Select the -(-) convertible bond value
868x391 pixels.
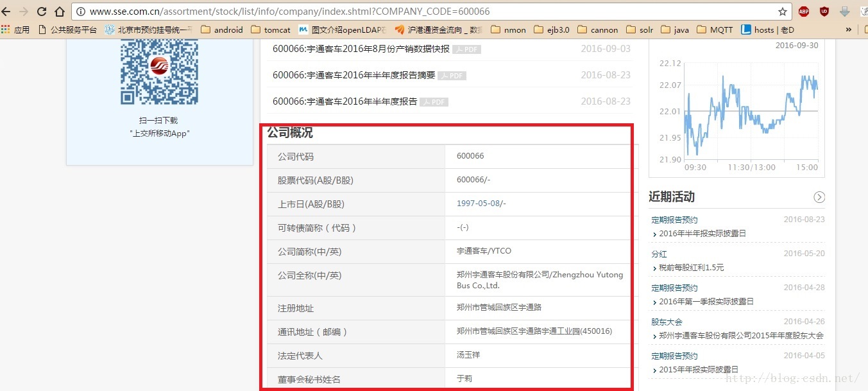tap(464, 227)
